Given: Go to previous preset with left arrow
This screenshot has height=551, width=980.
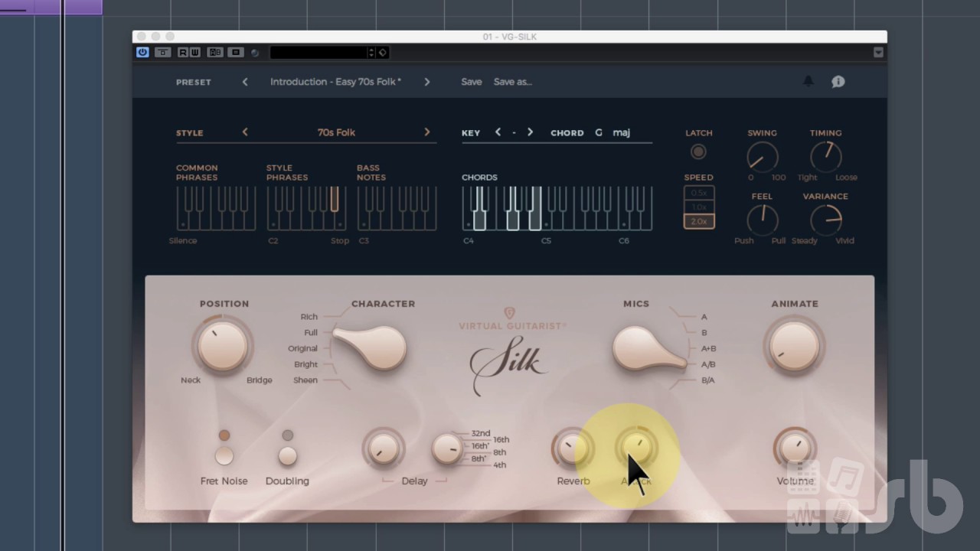Looking at the screenshot, I should tap(245, 82).
